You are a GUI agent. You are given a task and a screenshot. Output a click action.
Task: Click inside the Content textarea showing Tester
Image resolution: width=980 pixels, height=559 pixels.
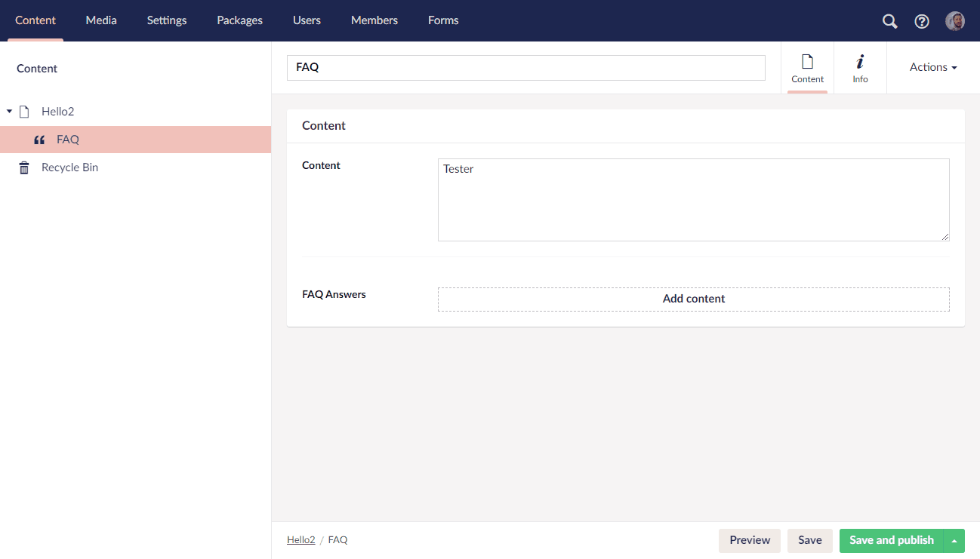[693, 199]
